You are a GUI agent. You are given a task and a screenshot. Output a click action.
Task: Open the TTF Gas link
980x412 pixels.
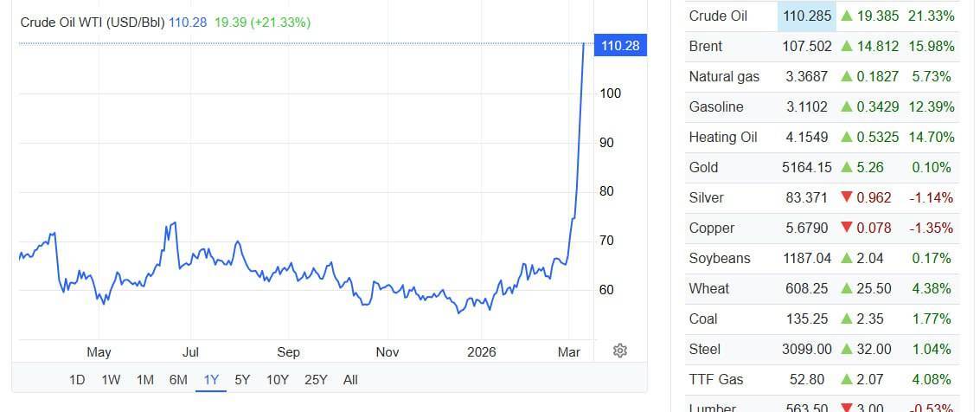point(716,380)
